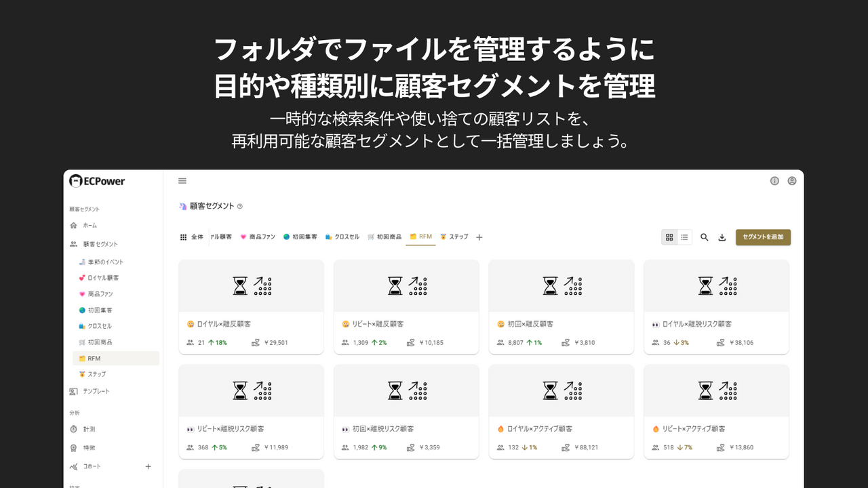Click the download icon

[722, 237]
